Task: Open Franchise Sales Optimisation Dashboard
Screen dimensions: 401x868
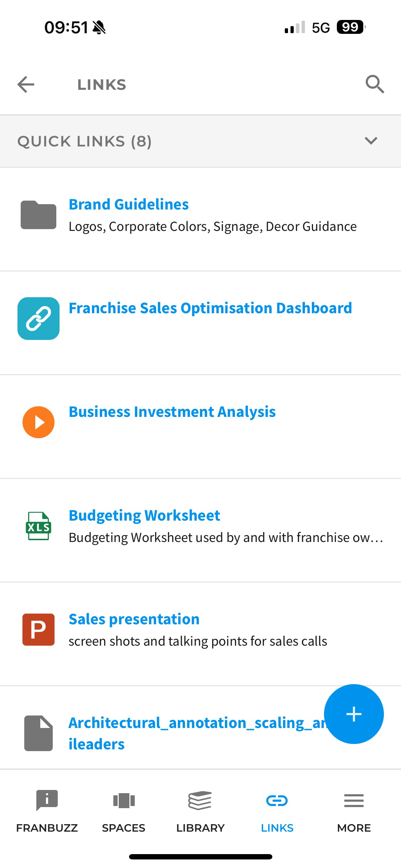Action: pos(210,308)
